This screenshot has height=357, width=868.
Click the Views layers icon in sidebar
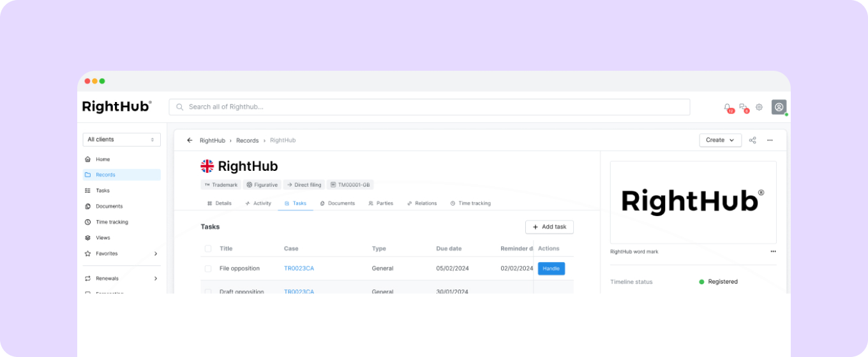pyautogui.click(x=87, y=238)
